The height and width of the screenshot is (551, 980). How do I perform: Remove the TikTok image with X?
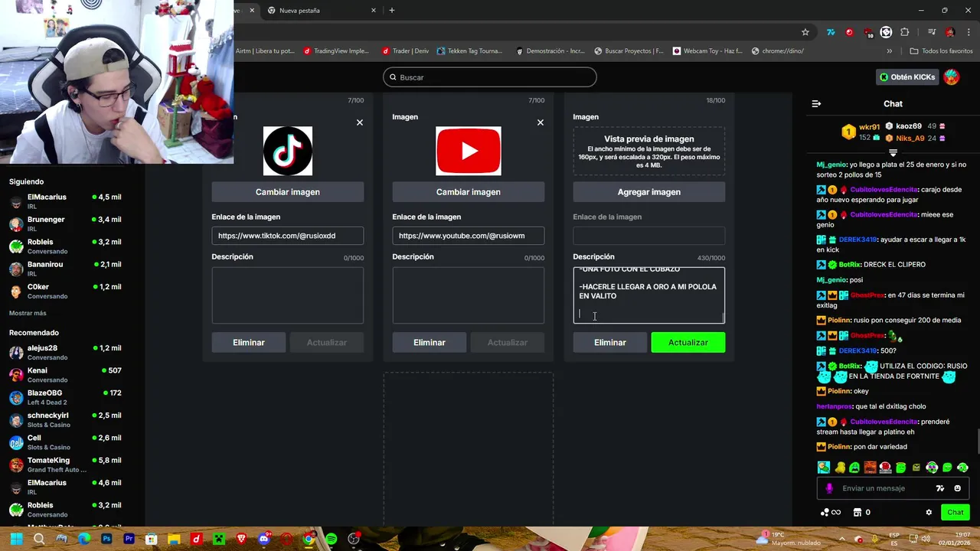[x=360, y=122]
